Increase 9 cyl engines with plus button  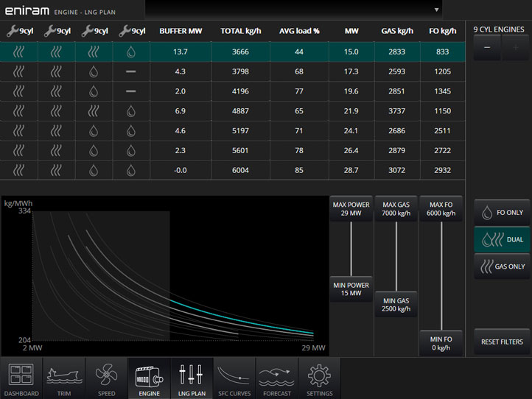(516, 48)
